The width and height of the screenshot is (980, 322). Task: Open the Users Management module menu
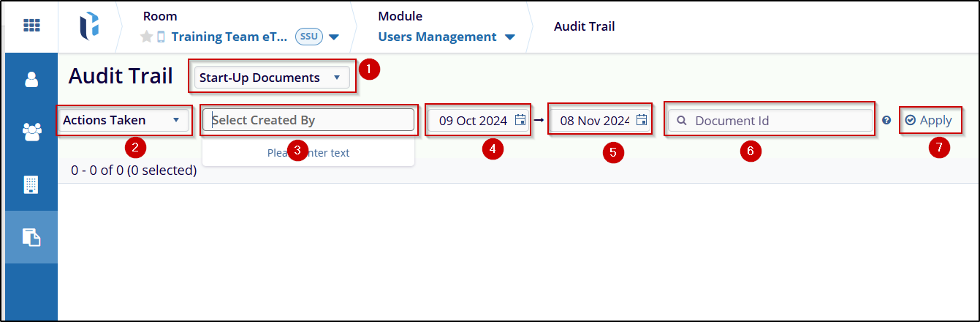click(447, 37)
